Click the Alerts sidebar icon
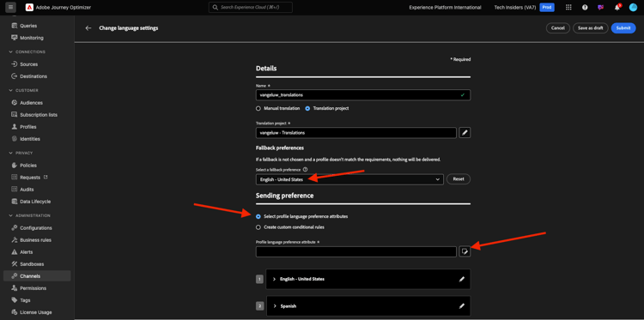Image resolution: width=644 pixels, height=320 pixels. click(14, 252)
